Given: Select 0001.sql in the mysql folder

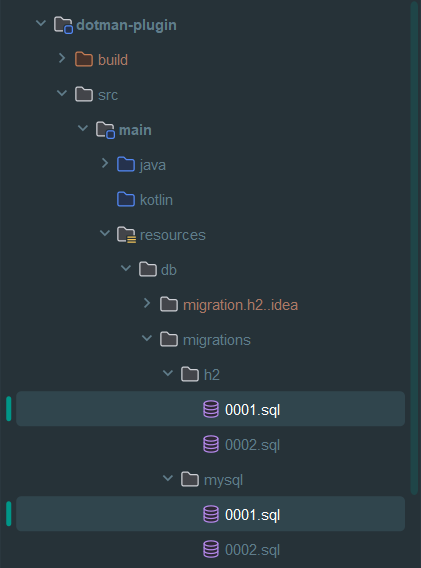Looking at the screenshot, I should (210, 514).
